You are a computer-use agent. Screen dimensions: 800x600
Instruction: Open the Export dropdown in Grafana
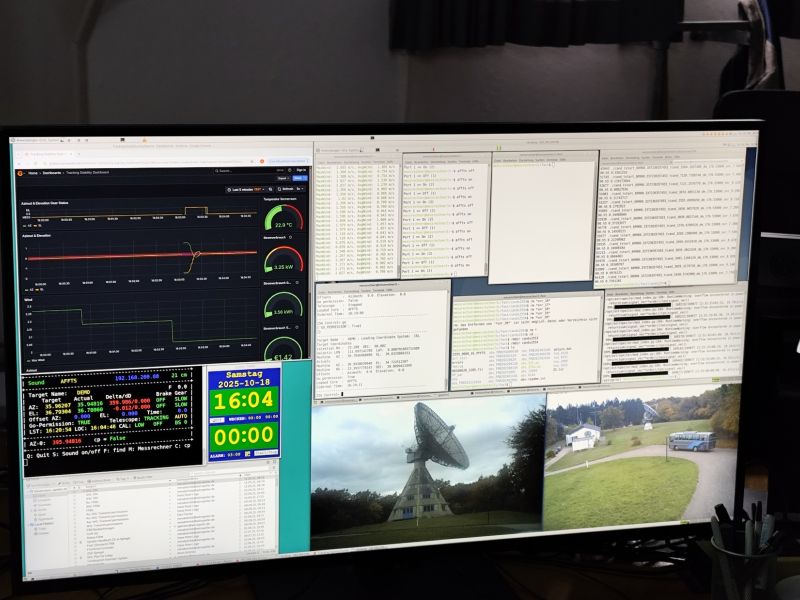[282, 179]
